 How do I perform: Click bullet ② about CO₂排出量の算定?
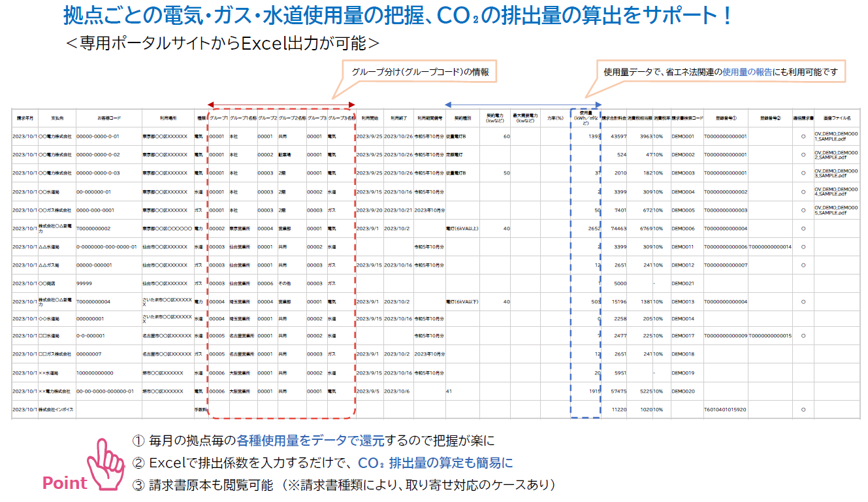323,463
